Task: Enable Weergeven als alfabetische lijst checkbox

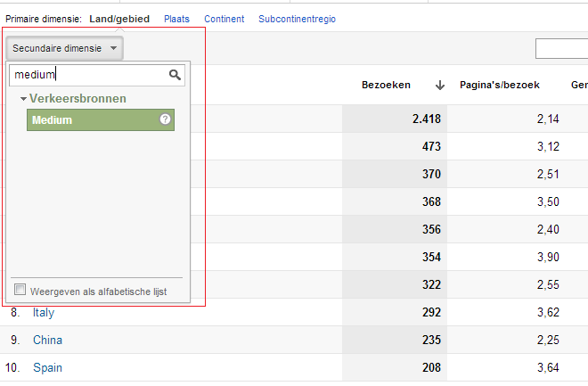Action: 20,290
